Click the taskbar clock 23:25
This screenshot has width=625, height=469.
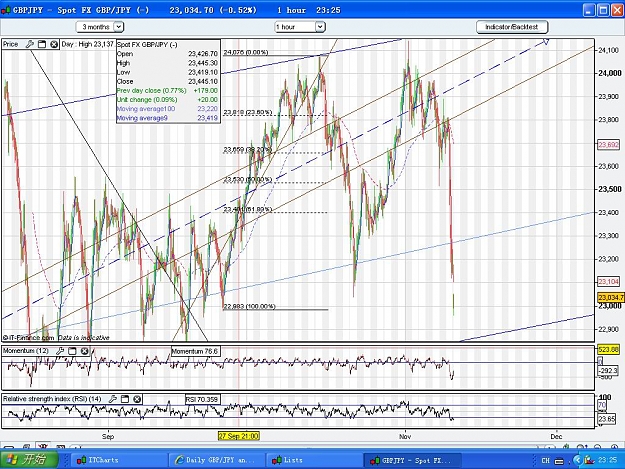click(x=607, y=460)
